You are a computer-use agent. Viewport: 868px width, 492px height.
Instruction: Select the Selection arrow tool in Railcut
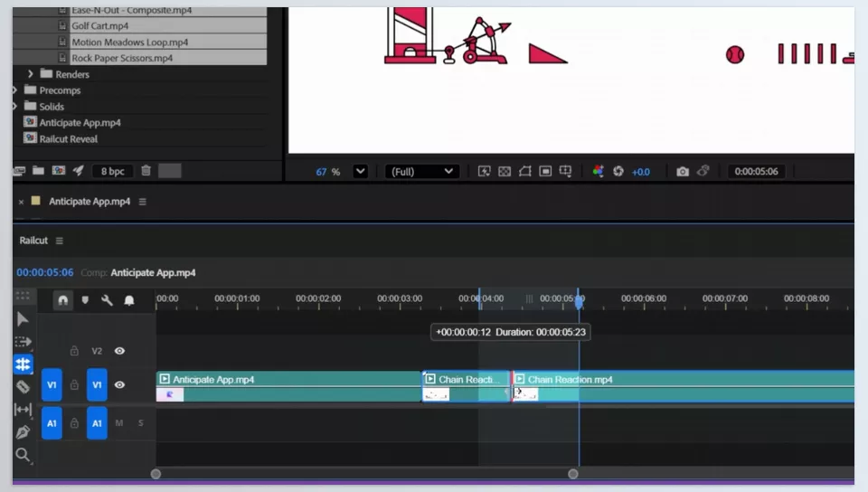point(23,318)
